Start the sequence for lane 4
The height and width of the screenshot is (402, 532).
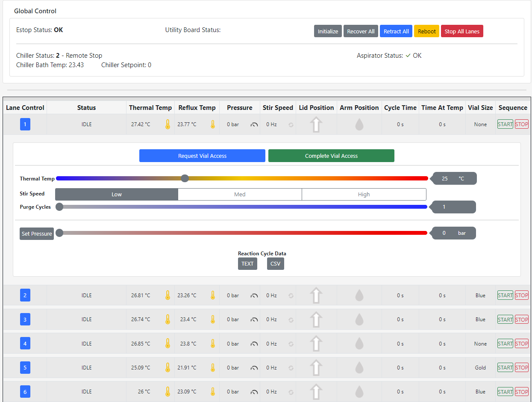pyautogui.click(x=505, y=343)
